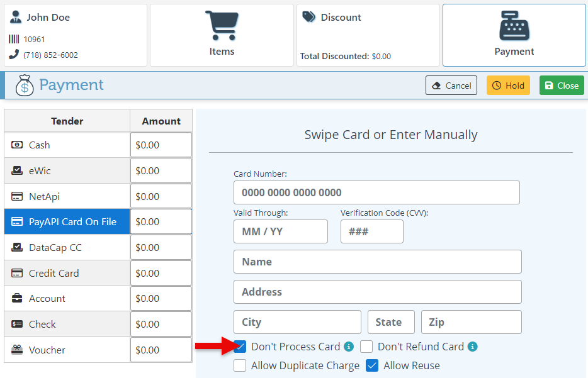Select PayAPI Card On File tender
The width and height of the screenshot is (588, 378).
tap(67, 221)
